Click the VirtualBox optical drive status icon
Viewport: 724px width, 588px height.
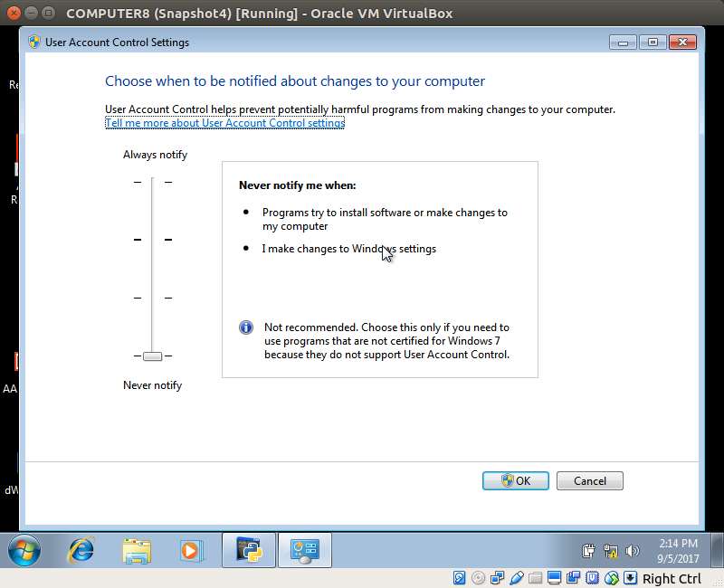pos(478,577)
